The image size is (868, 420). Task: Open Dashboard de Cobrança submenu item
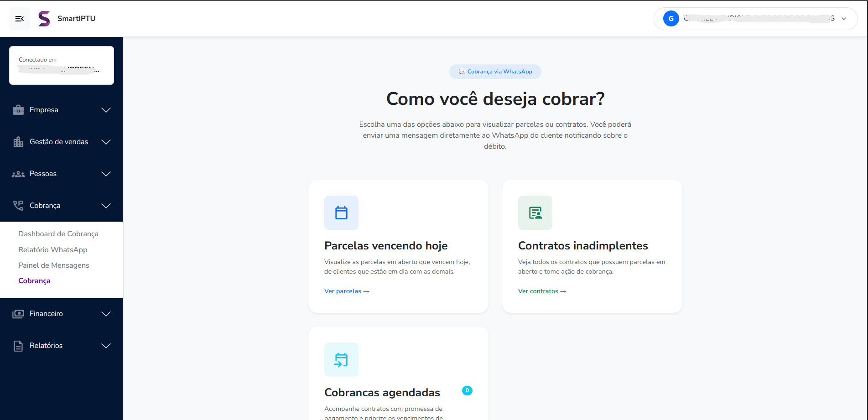pyautogui.click(x=58, y=234)
